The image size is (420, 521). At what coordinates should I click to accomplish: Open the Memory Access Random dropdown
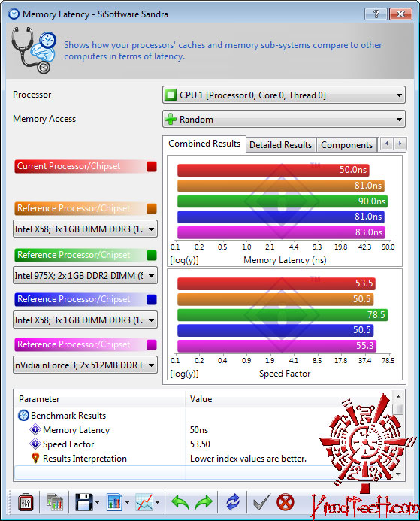tap(284, 120)
